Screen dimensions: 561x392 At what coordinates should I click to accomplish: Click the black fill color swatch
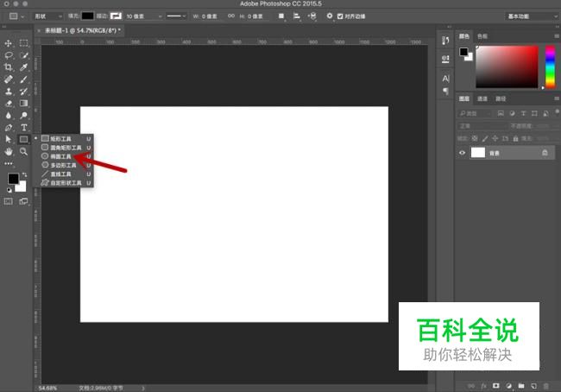point(87,16)
